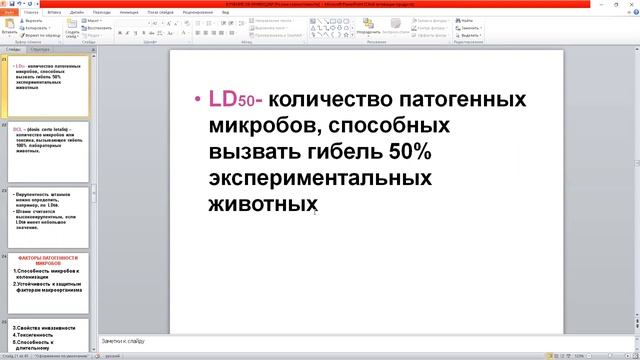Increase font size with the larger-A button

point(169,24)
